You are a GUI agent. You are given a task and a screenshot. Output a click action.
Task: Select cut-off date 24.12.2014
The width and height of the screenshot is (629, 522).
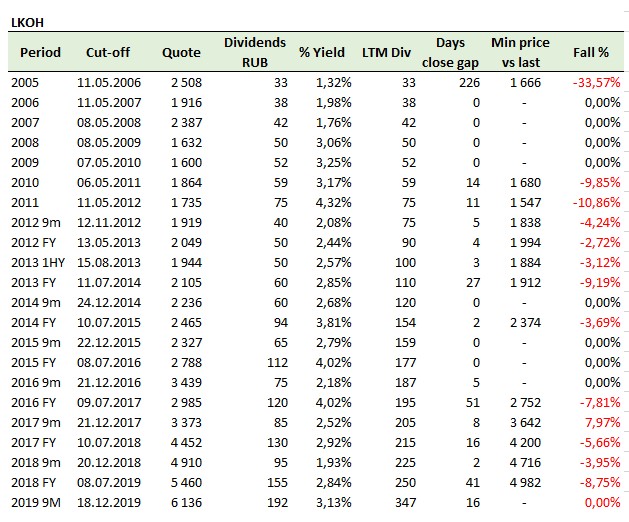(109, 303)
